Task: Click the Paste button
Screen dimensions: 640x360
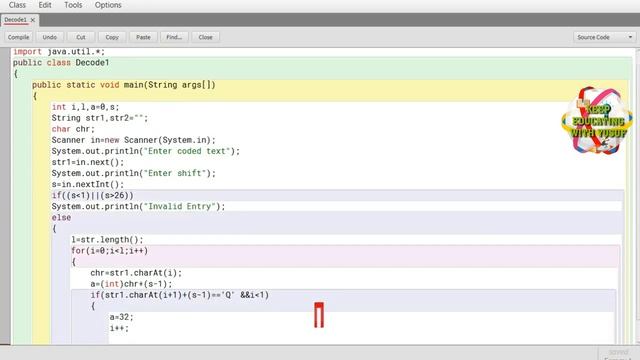Action: pyautogui.click(x=143, y=37)
